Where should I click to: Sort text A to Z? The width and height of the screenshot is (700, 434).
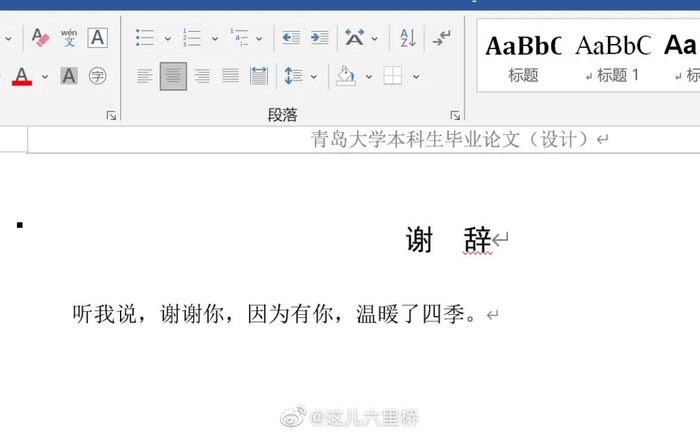pyautogui.click(x=408, y=38)
